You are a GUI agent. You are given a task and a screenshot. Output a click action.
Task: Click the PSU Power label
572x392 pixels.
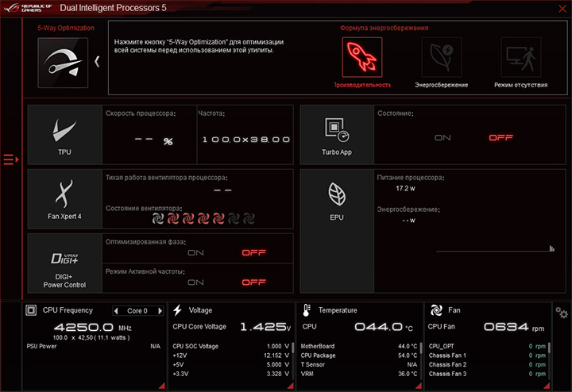(41, 346)
